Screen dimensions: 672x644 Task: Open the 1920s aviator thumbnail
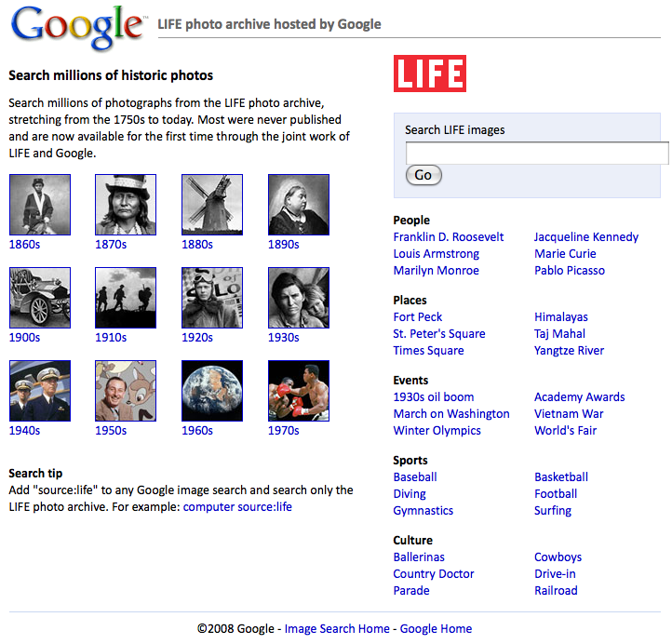(x=212, y=298)
